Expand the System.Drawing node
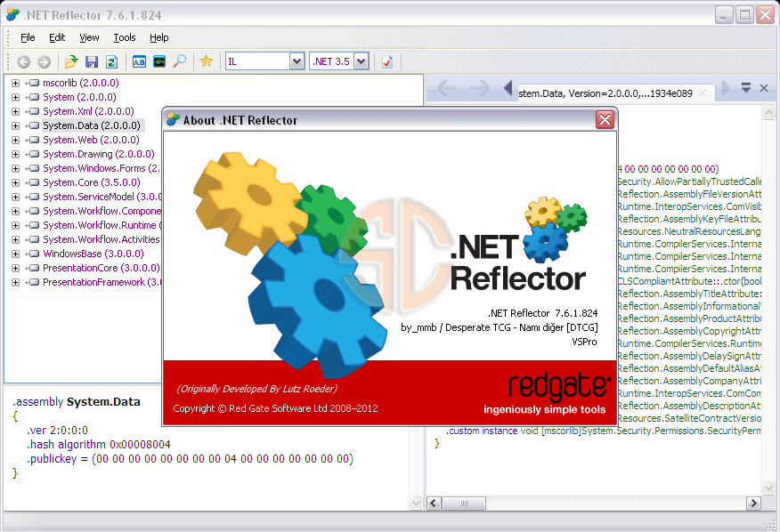Viewport: 780px width, 532px height. click(x=15, y=154)
